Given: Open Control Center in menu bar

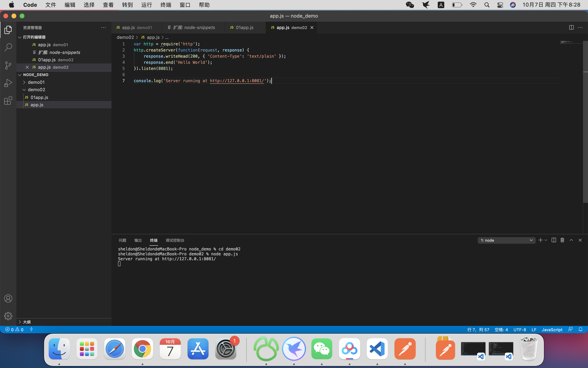Looking at the screenshot, I should click(x=500, y=5).
